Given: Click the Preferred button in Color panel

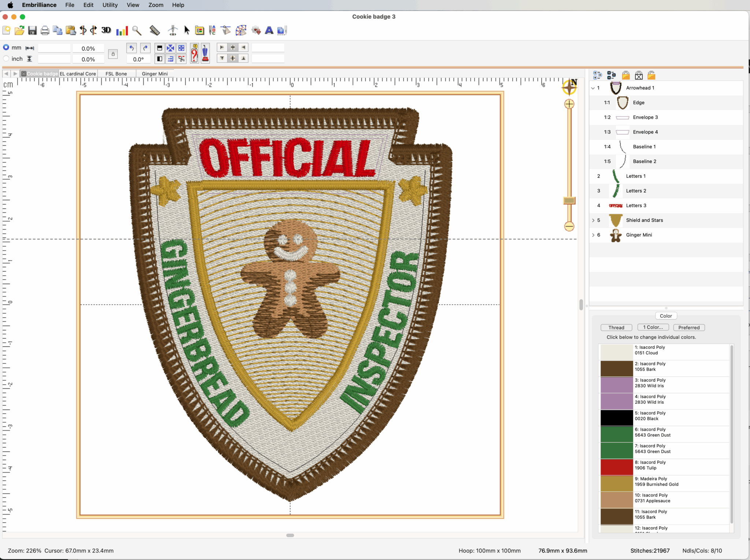Looking at the screenshot, I should click(x=688, y=328).
